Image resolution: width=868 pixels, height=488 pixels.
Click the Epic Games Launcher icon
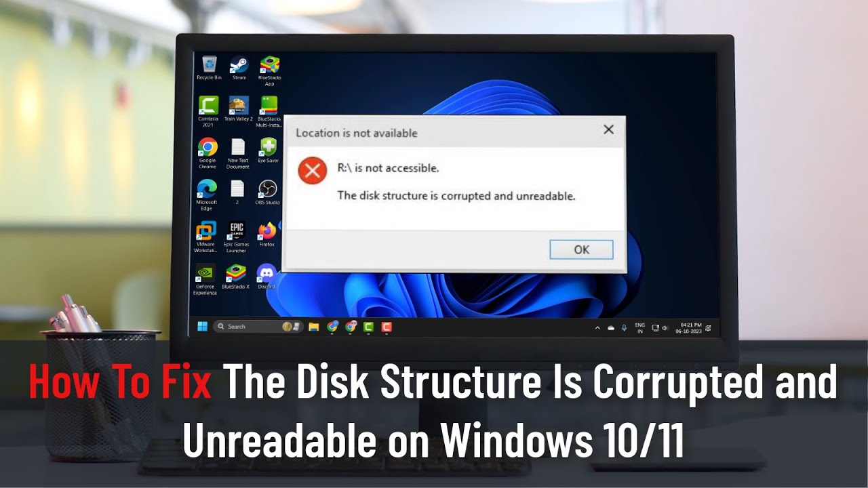tap(237, 237)
